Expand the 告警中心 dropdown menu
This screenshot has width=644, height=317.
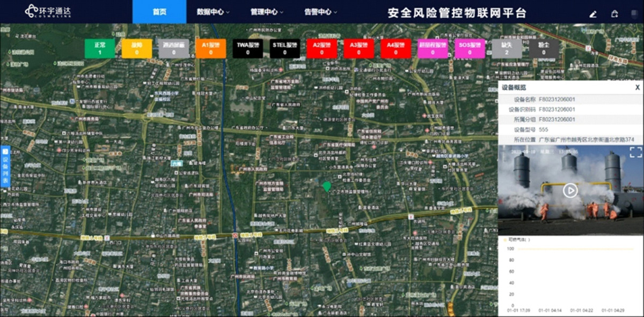click(x=320, y=12)
